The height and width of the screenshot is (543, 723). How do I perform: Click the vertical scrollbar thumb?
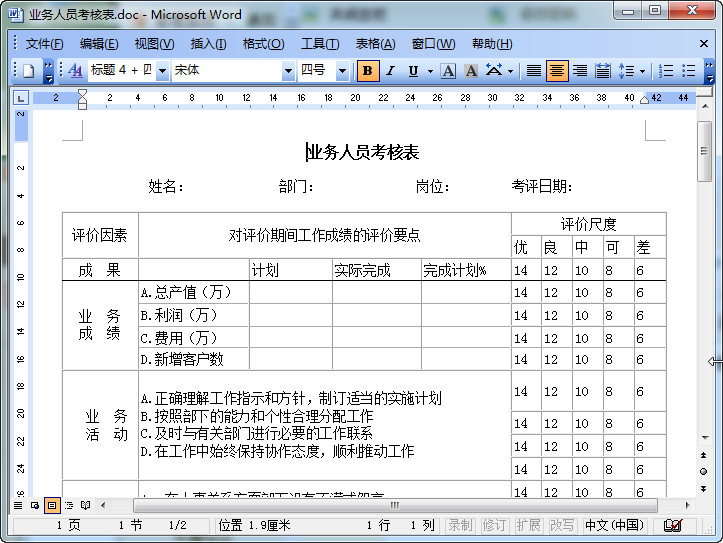tap(705, 151)
